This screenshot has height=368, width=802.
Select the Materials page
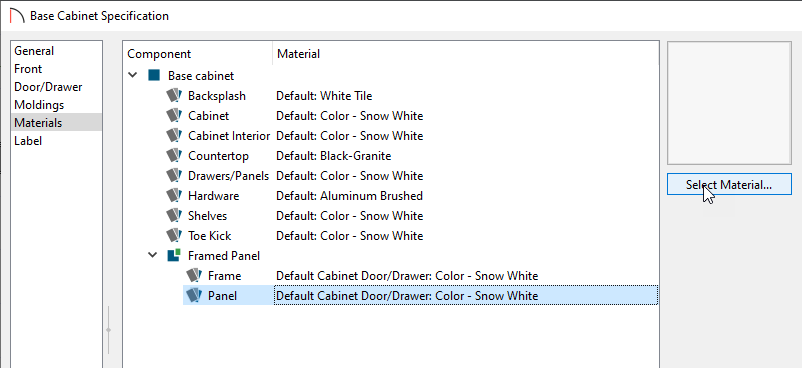click(x=56, y=123)
